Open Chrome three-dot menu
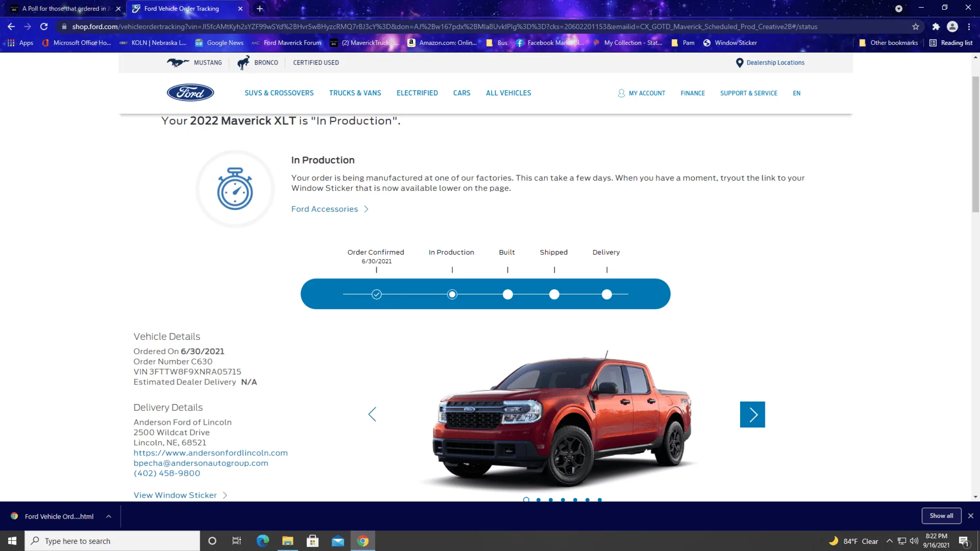980x551 pixels. click(x=969, y=26)
